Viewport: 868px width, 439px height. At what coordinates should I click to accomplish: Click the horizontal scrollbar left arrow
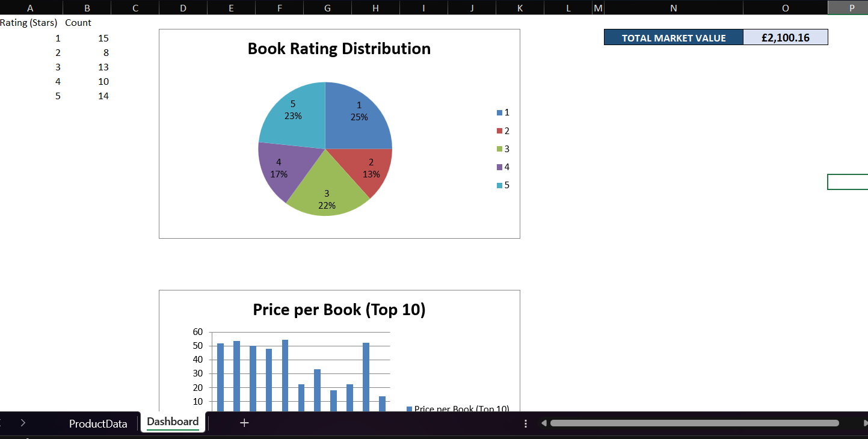click(544, 423)
